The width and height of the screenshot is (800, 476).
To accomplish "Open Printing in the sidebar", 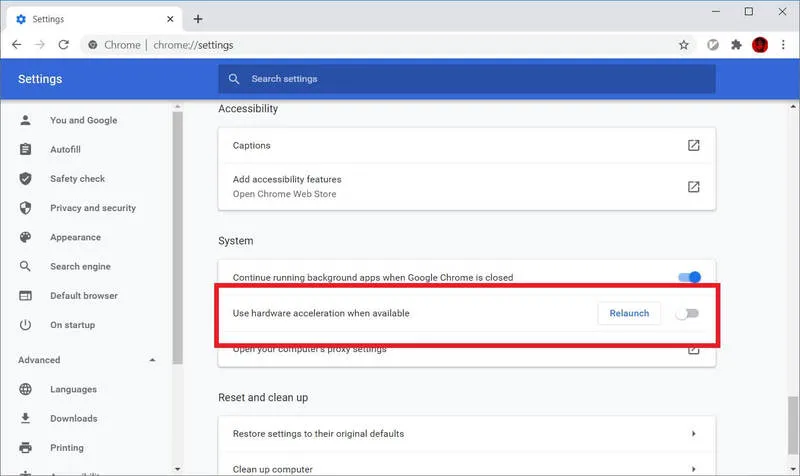I will (67, 447).
